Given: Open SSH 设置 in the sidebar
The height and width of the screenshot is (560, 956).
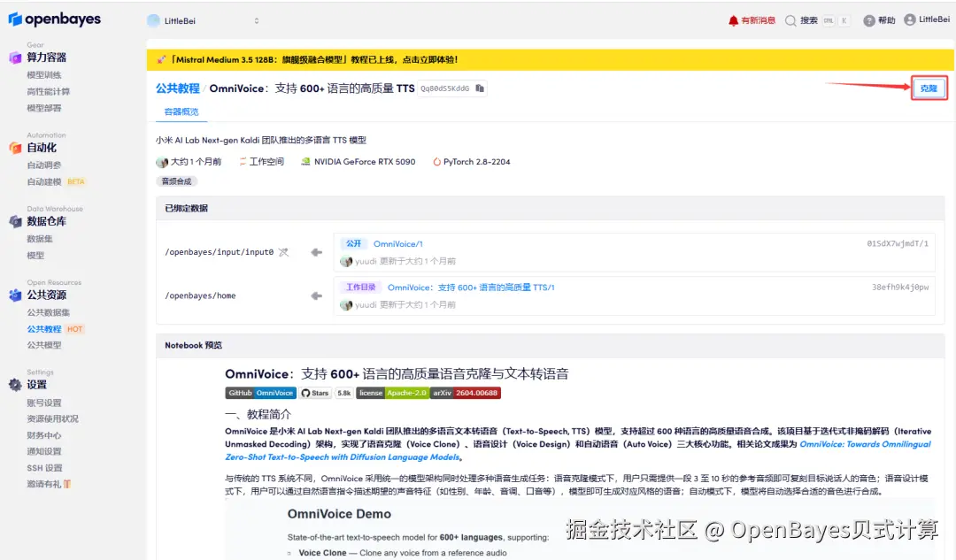Looking at the screenshot, I should pos(44,468).
